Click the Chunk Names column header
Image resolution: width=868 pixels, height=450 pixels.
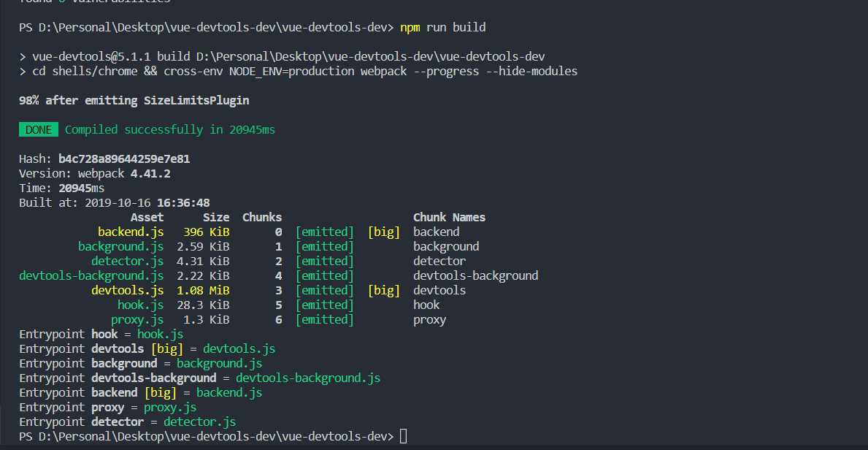(x=449, y=217)
